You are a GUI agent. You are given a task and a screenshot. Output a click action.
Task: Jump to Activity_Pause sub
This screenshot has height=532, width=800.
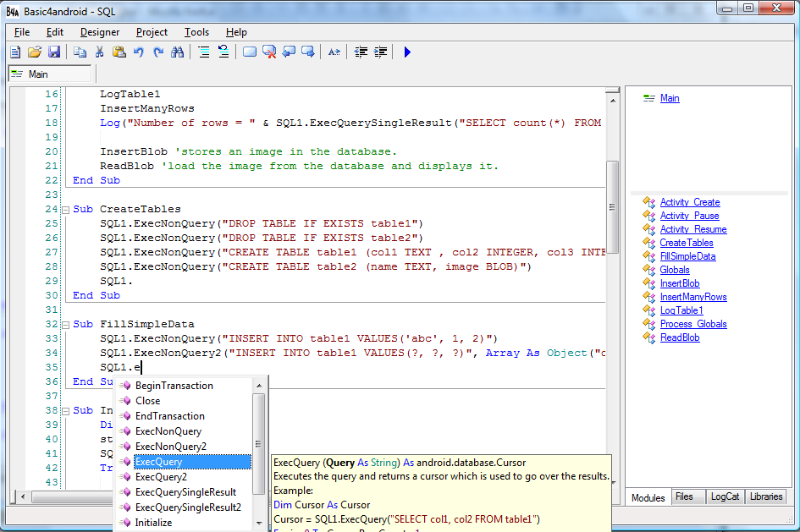point(689,216)
